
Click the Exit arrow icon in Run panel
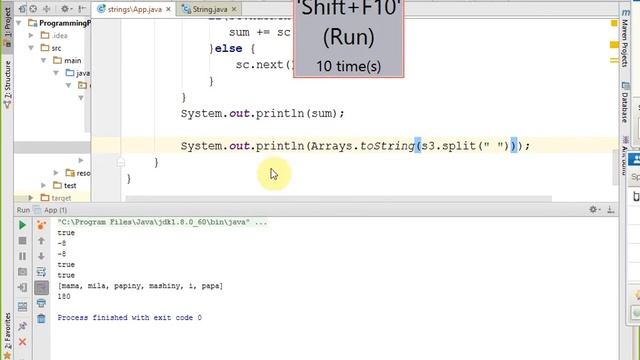pos(22,287)
